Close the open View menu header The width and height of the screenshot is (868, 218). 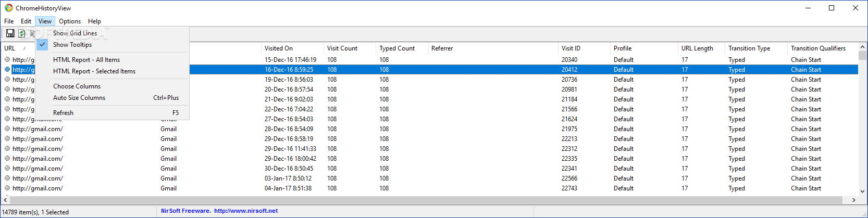[x=45, y=21]
